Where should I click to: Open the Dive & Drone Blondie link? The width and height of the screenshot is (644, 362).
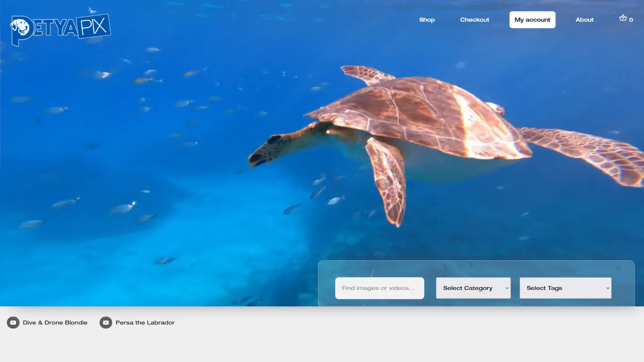[x=55, y=323]
